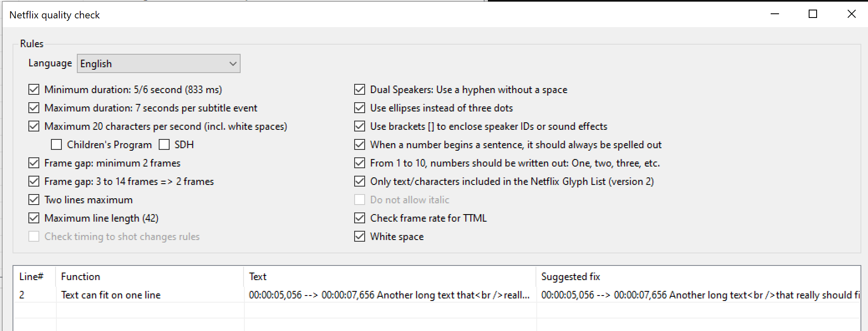Toggle the White space rule
Image resolution: width=868 pixels, height=331 pixels.
tap(360, 236)
